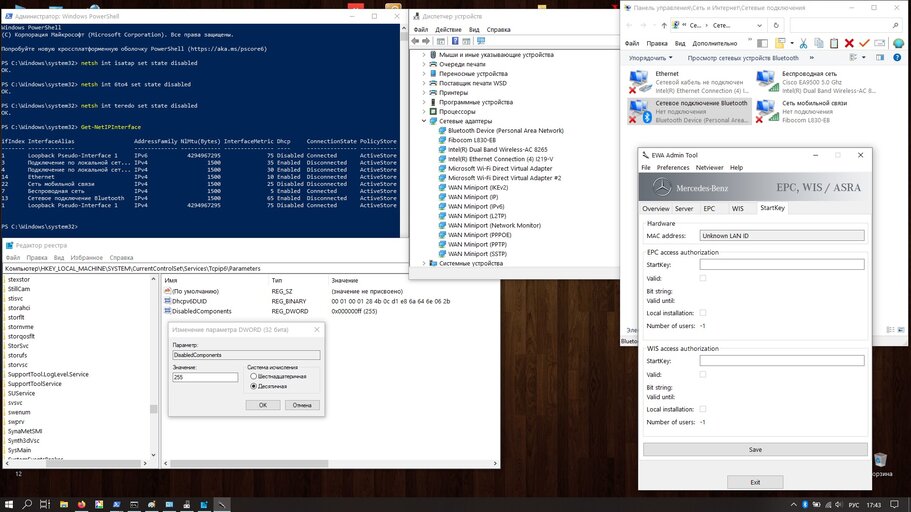
Task: Select Fibocom L830-EB adapter in Device Manager
Action: [470, 140]
